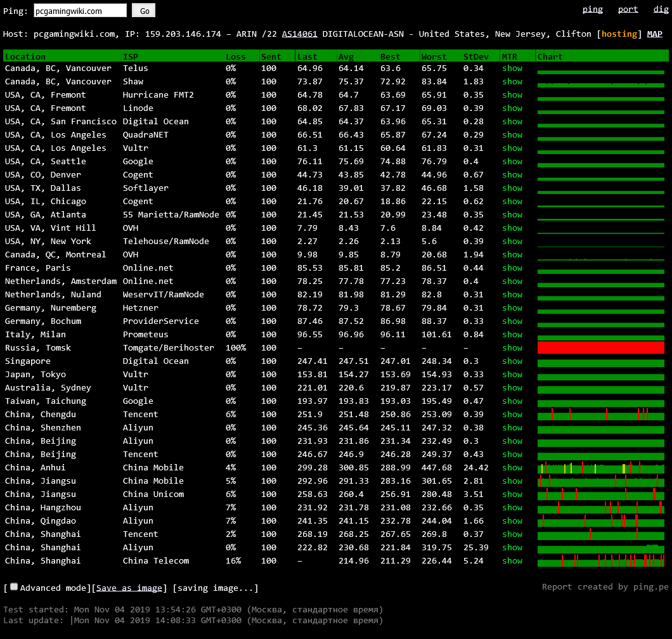Click the Go button next to Ping field
672x639 pixels.
point(143,11)
